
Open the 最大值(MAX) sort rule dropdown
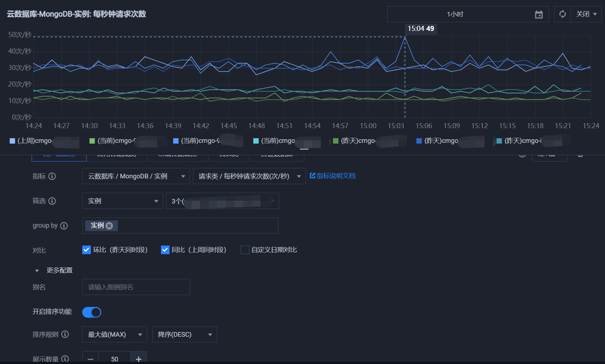click(114, 335)
